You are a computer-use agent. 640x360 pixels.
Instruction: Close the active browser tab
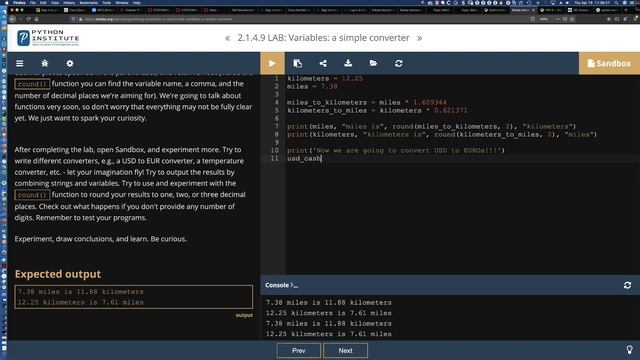point(533,10)
